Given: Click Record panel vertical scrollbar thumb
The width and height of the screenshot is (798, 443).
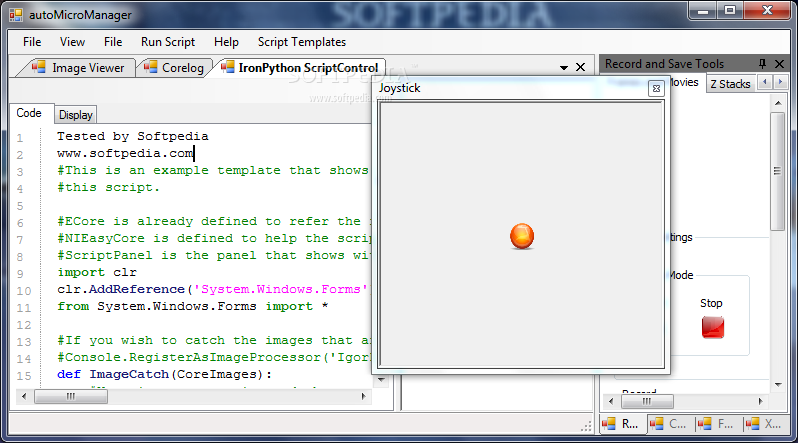Looking at the screenshot, I should [778, 172].
